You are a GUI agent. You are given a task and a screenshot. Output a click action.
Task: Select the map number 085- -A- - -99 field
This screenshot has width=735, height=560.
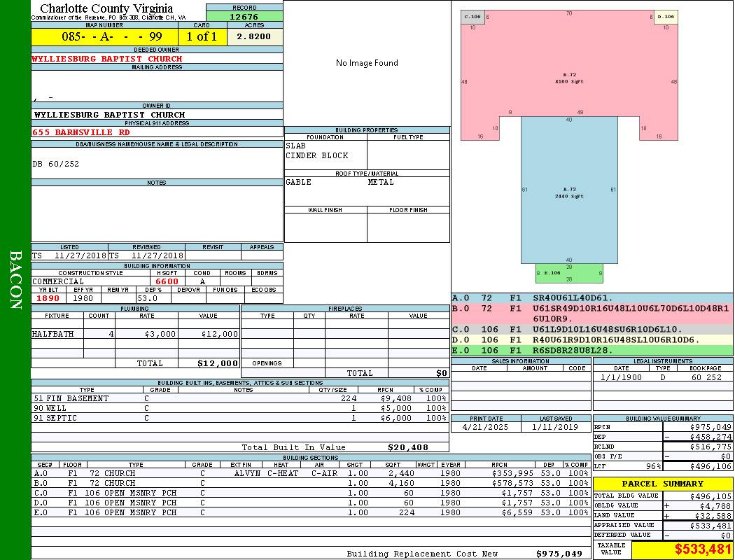104,36
